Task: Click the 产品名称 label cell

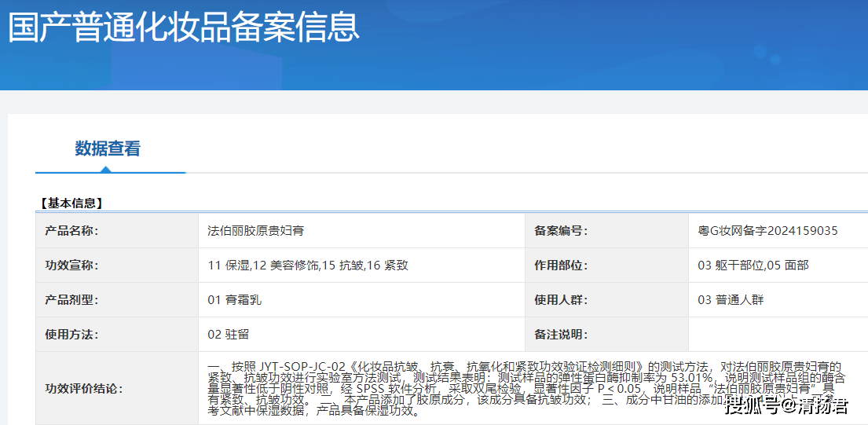Action: coord(72,231)
